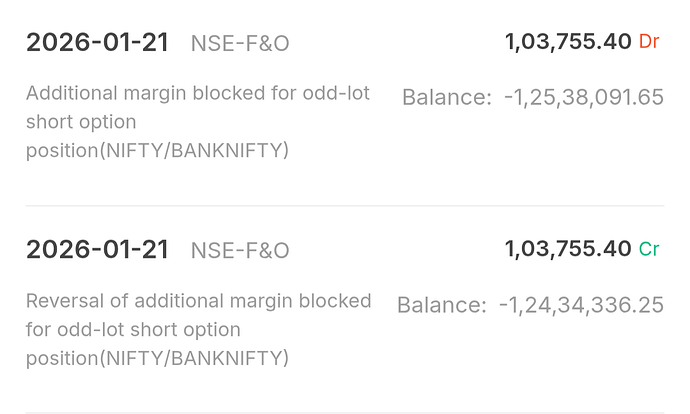
Task: Select the 1,03,755.40 credit amount
Action: (568, 249)
